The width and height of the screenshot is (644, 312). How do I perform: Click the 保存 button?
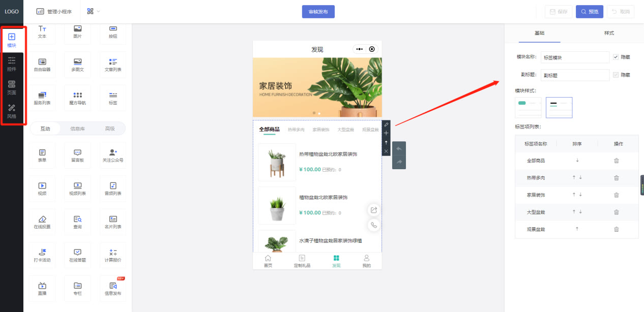(x=559, y=12)
